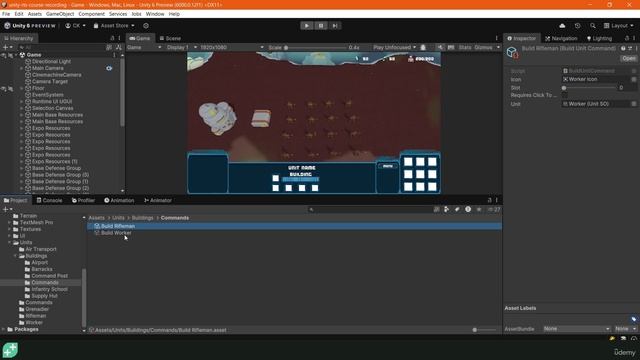
Task: Toggle the Requires Click To checkbox
Action: click(x=564, y=95)
